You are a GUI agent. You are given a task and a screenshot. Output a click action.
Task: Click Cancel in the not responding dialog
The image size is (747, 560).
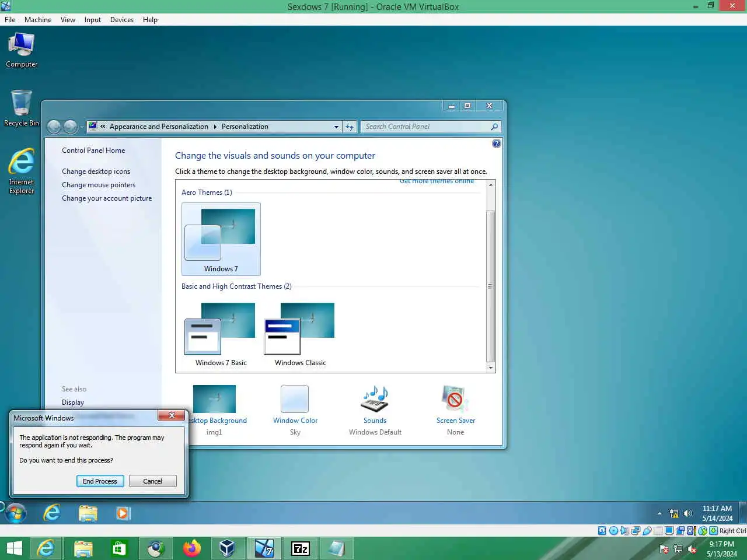[152, 481]
